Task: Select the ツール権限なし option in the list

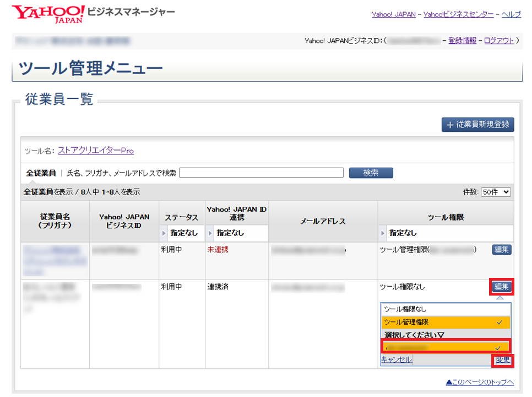Action: click(445, 309)
